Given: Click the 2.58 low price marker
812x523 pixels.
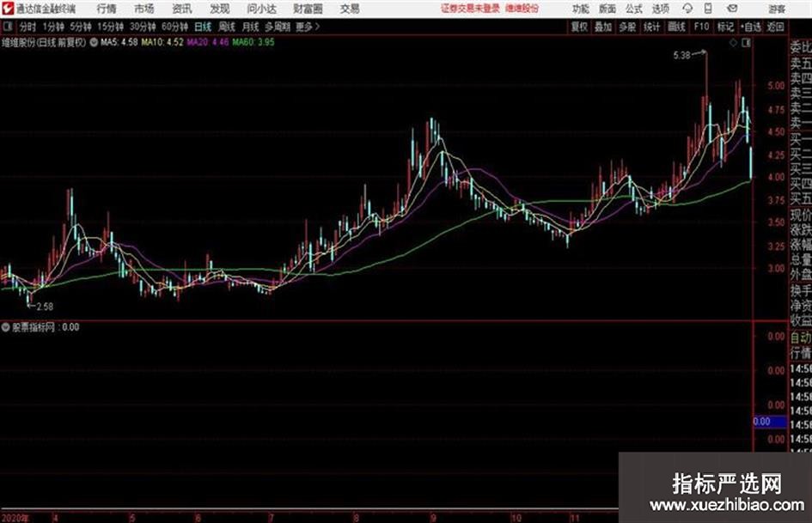Looking at the screenshot, I should pos(45,307).
